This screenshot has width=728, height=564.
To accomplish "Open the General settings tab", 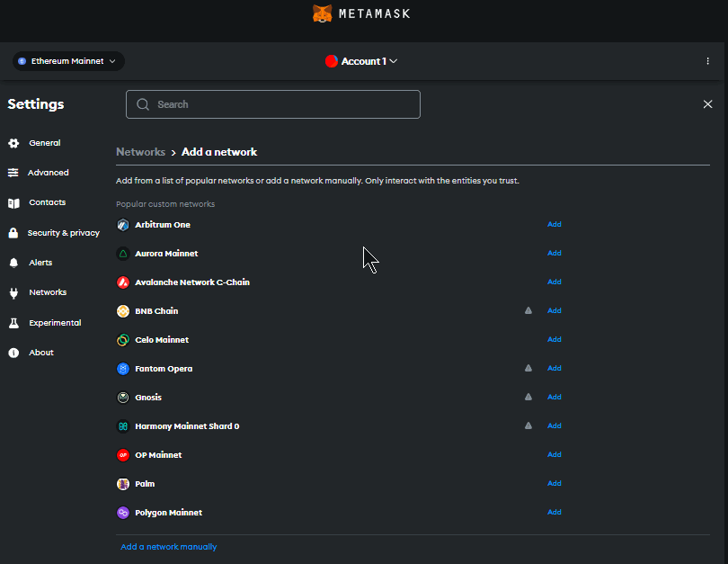I will point(44,143).
